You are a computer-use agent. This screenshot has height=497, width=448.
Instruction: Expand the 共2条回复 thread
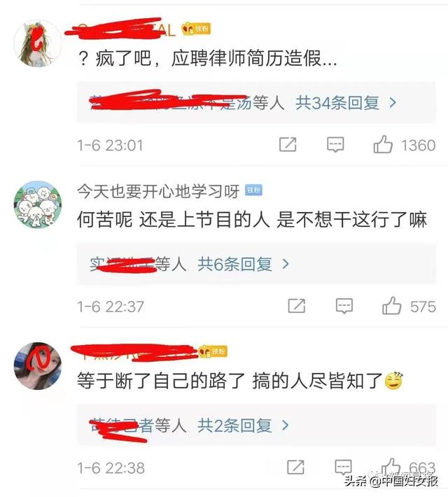point(243,426)
